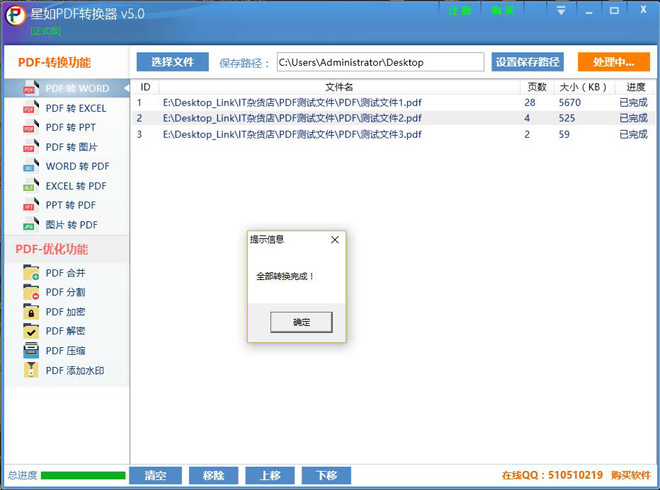Click the PDF 合并 folder-plus icon
Viewport: 660px width, 490px height.
pyautogui.click(x=31, y=272)
